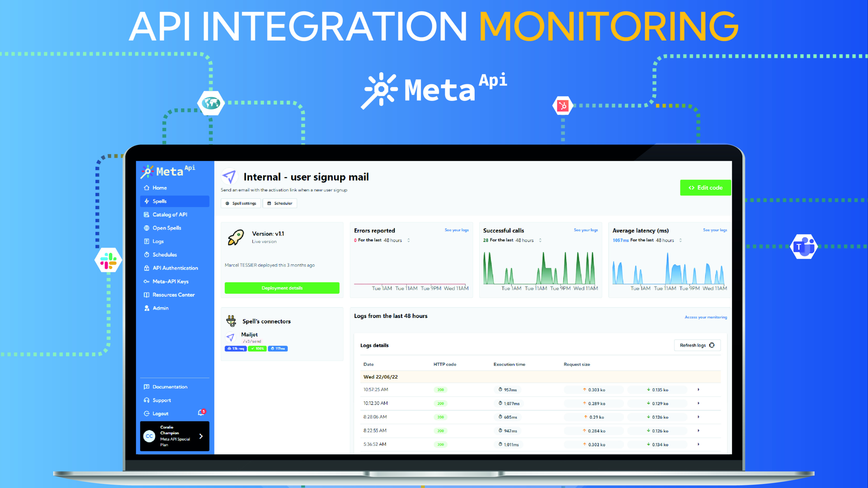Click the 11k req badge
This screenshot has width=868, height=488.
(236, 348)
